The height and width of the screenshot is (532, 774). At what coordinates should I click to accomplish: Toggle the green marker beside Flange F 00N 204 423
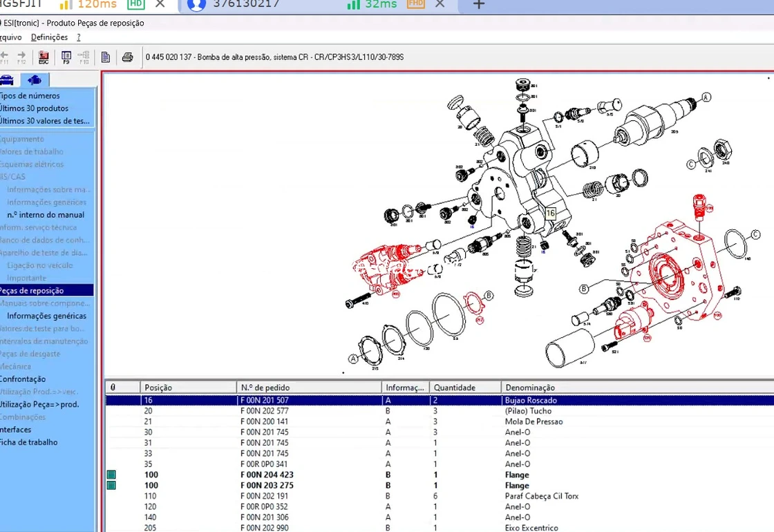[111, 475]
